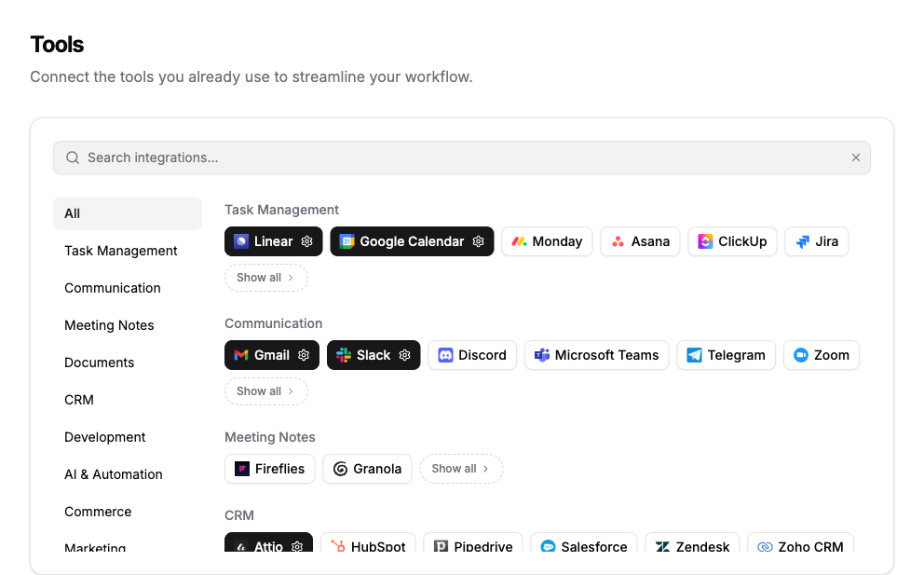Select AI & Automation sidebar category

(113, 474)
